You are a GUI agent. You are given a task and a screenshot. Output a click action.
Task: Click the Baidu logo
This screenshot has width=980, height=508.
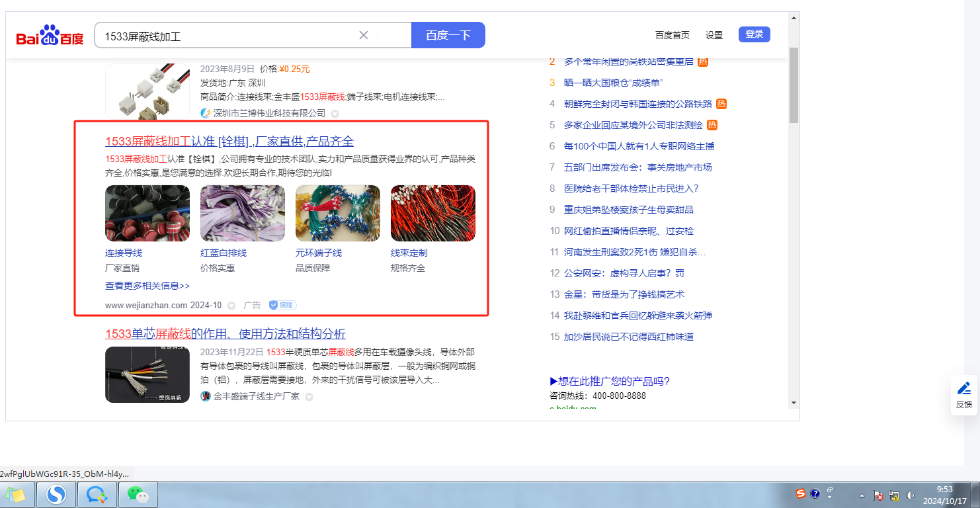[x=50, y=36]
